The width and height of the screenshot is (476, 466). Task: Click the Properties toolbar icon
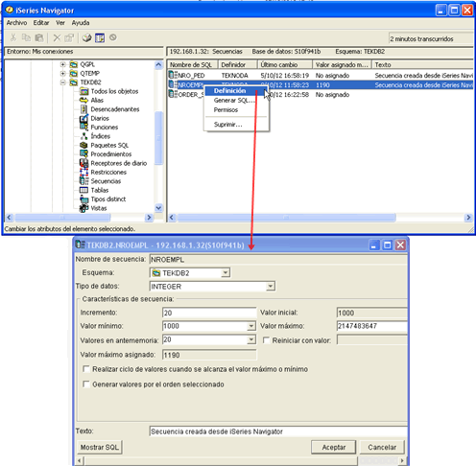[x=69, y=37]
